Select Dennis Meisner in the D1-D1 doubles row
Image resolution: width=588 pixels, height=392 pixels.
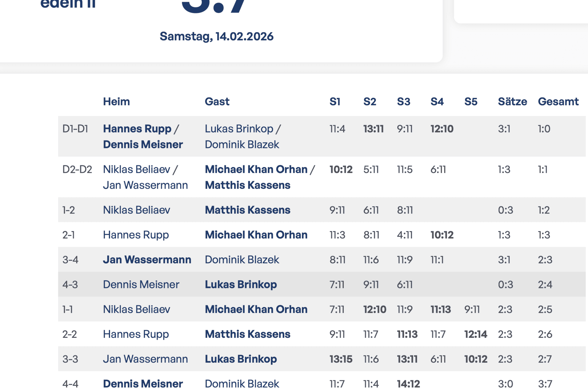(x=143, y=144)
